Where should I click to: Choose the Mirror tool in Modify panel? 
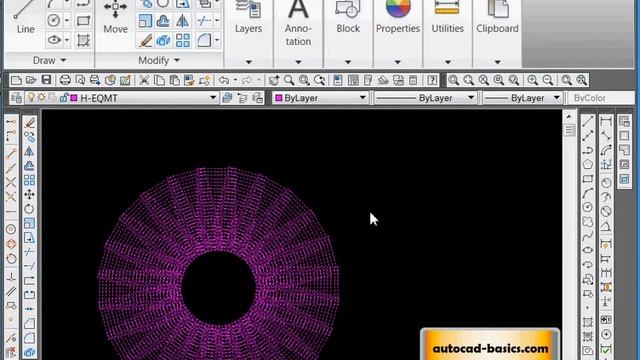click(182, 20)
